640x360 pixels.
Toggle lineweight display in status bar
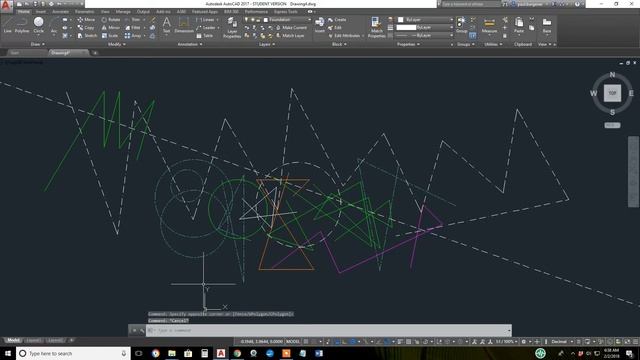pyautogui.click(x=401, y=342)
